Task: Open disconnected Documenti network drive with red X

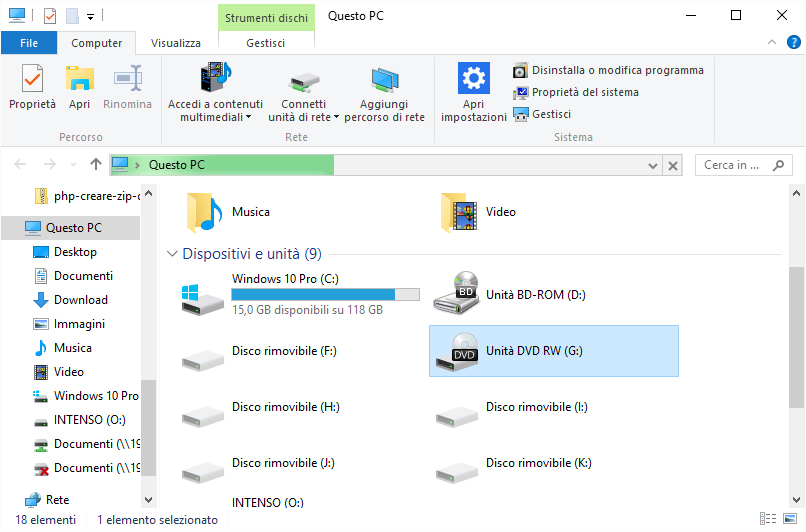Action: click(86, 468)
